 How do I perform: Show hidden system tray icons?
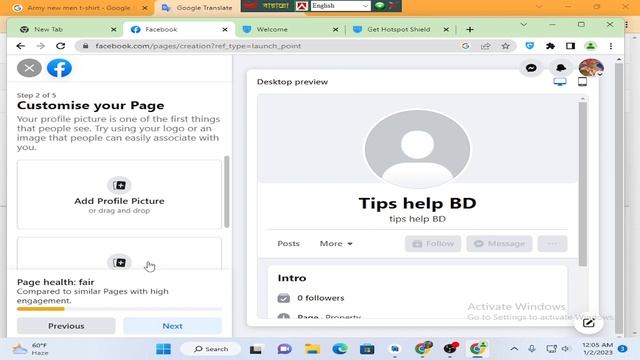(x=514, y=349)
